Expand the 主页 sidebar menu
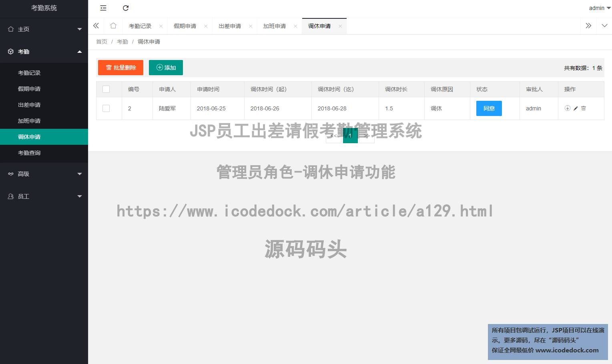This screenshot has width=612, height=364. [44, 29]
